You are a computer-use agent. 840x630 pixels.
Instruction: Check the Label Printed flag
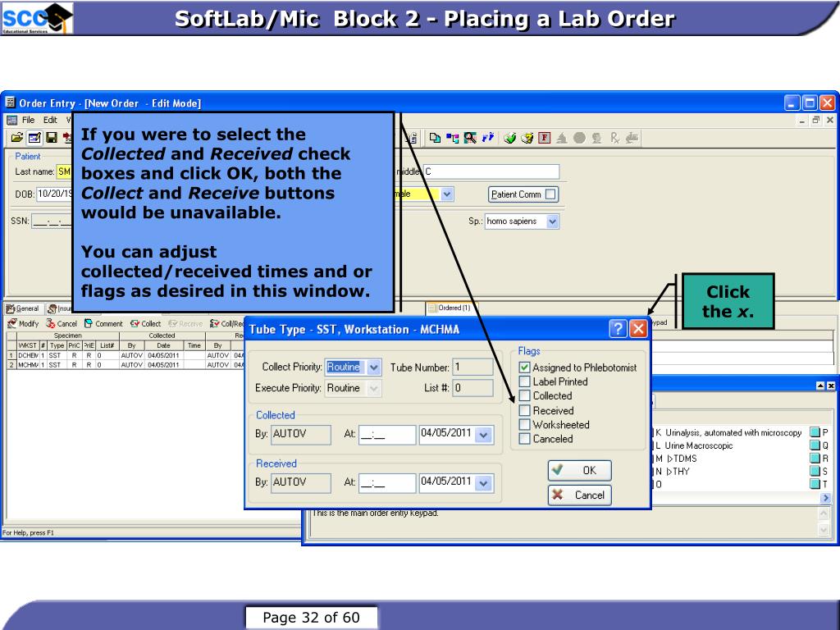pyautogui.click(x=524, y=381)
